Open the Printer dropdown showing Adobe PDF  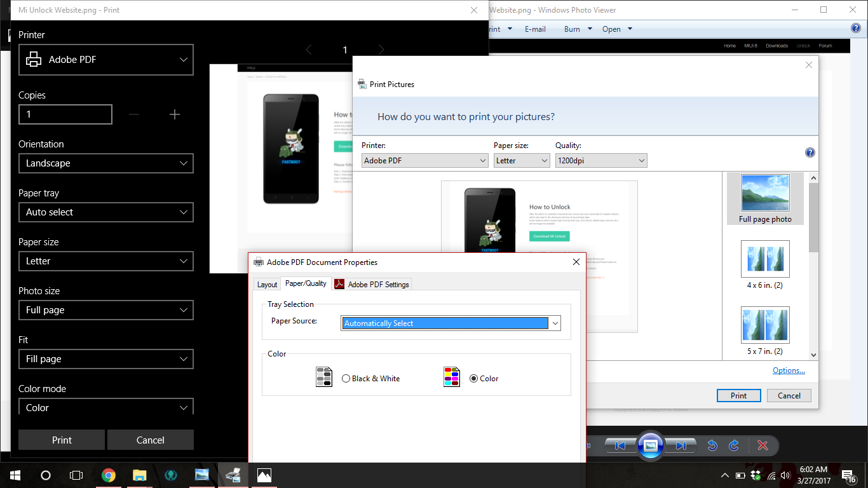coord(106,60)
